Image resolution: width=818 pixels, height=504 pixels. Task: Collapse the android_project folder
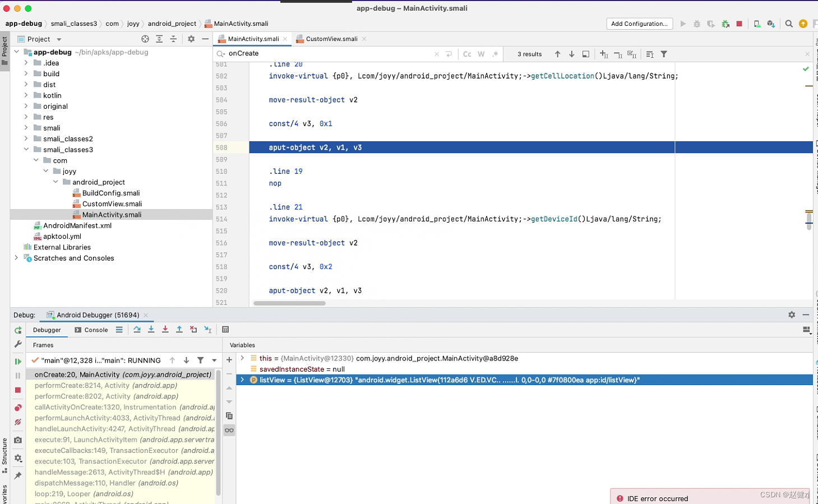point(56,182)
